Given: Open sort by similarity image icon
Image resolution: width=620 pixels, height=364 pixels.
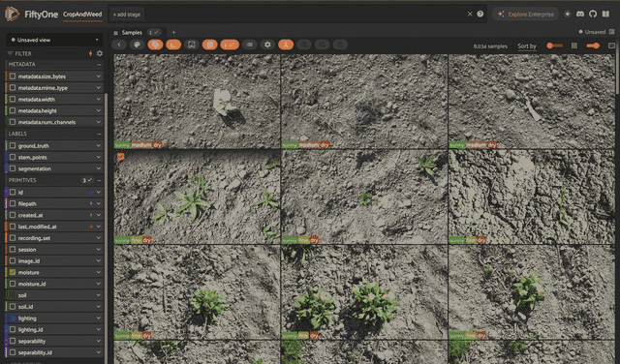Looking at the screenshot, I should tap(192, 45).
